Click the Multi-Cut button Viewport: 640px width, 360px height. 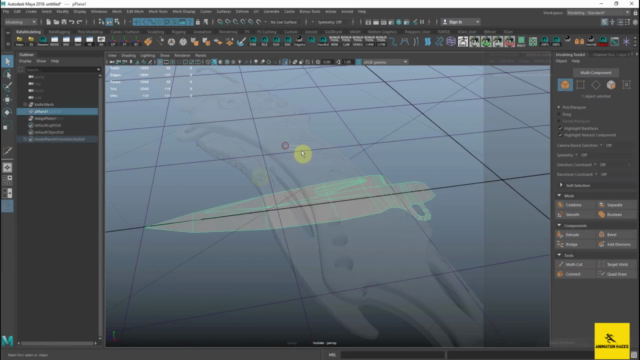click(x=574, y=264)
